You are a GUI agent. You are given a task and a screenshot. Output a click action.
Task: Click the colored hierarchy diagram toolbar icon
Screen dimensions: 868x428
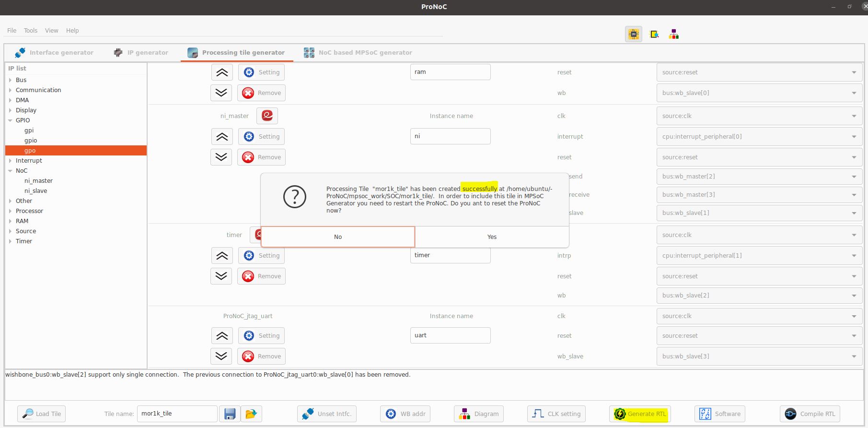(674, 34)
